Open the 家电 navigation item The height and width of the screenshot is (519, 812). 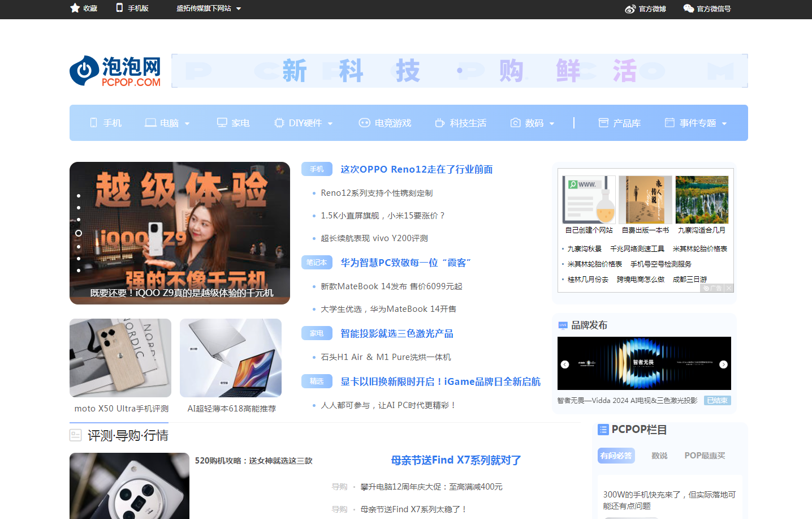[240, 123]
